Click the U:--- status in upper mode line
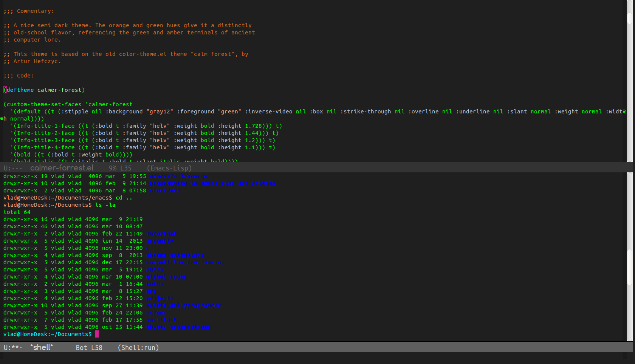This screenshot has height=364, width=635. point(13,168)
